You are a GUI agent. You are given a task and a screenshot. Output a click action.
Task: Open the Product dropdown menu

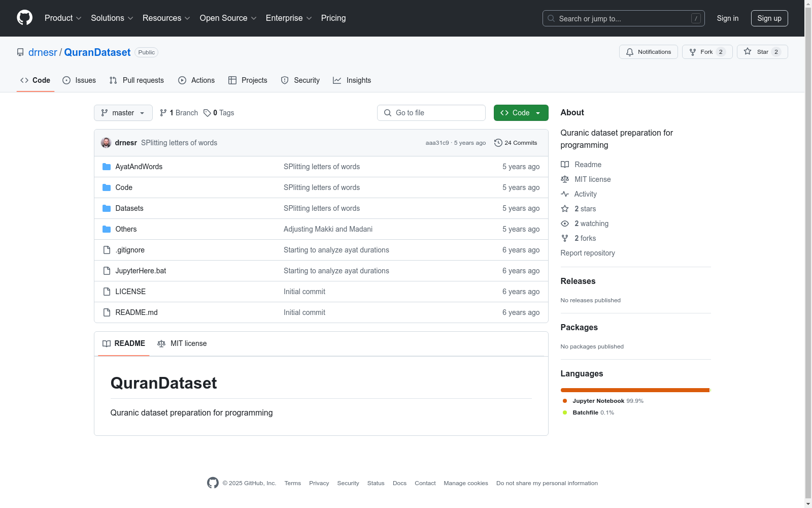pyautogui.click(x=63, y=18)
